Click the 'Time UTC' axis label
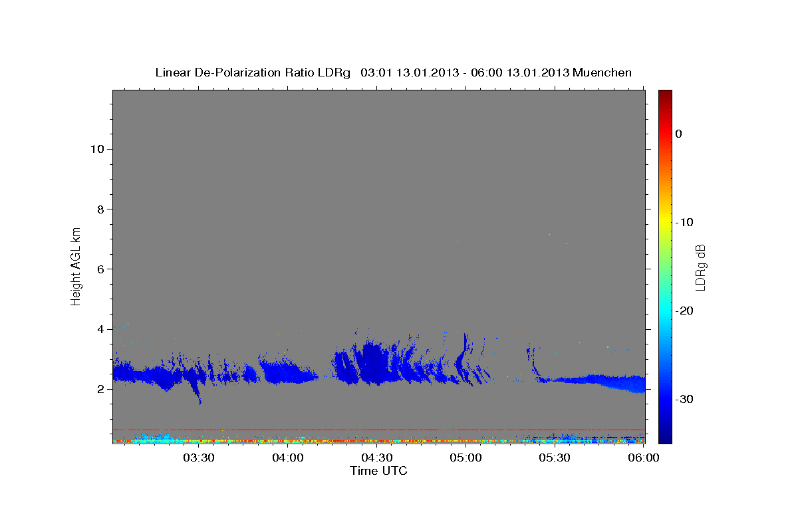This screenshot has height=532, width=798. (x=378, y=471)
